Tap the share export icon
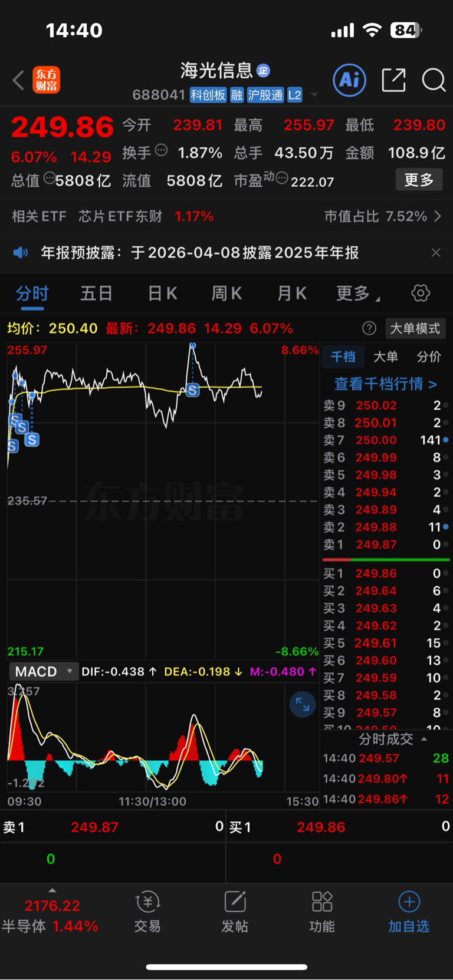This screenshot has height=980, width=453. [393, 80]
